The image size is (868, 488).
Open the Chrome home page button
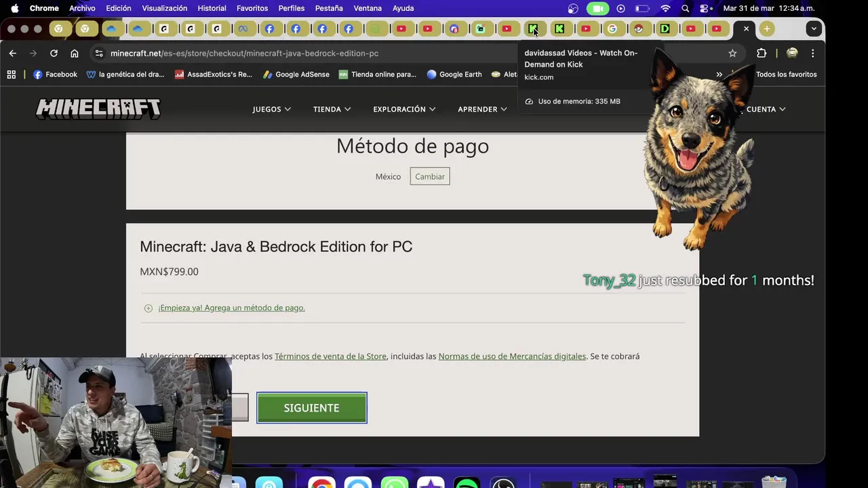(x=75, y=53)
